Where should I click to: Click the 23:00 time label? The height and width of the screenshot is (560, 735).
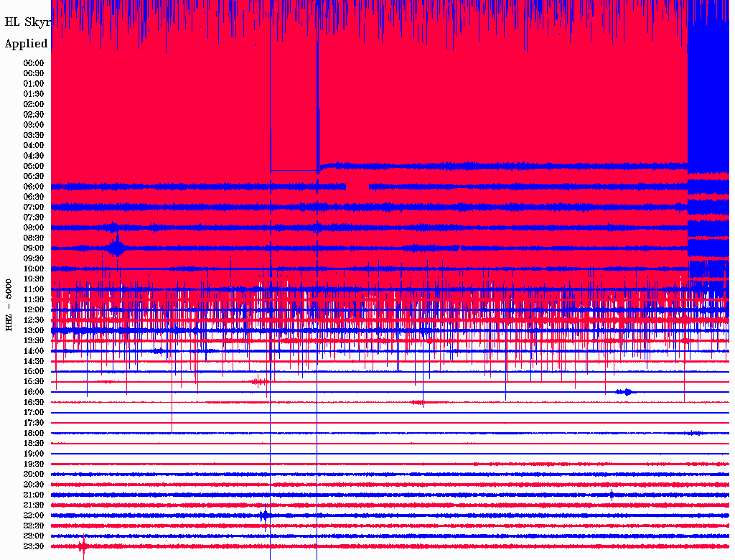(x=34, y=536)
